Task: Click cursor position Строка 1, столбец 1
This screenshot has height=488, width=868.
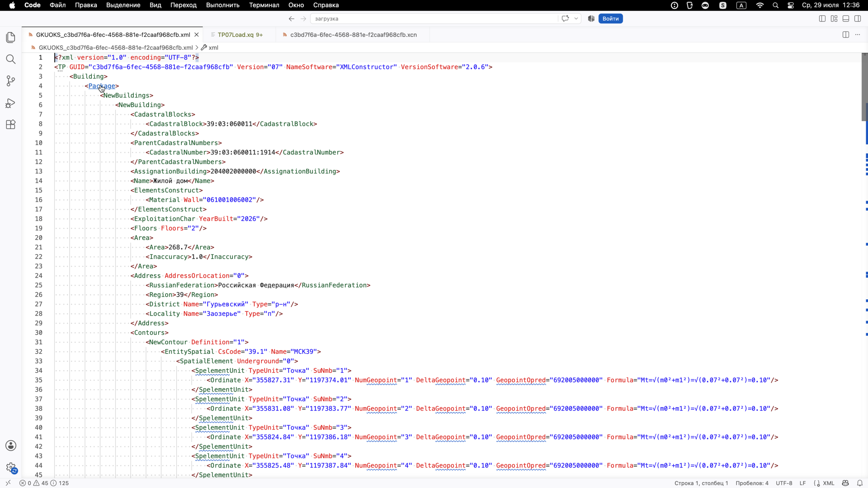Action: pyautogui.click(x=701, y=483)
